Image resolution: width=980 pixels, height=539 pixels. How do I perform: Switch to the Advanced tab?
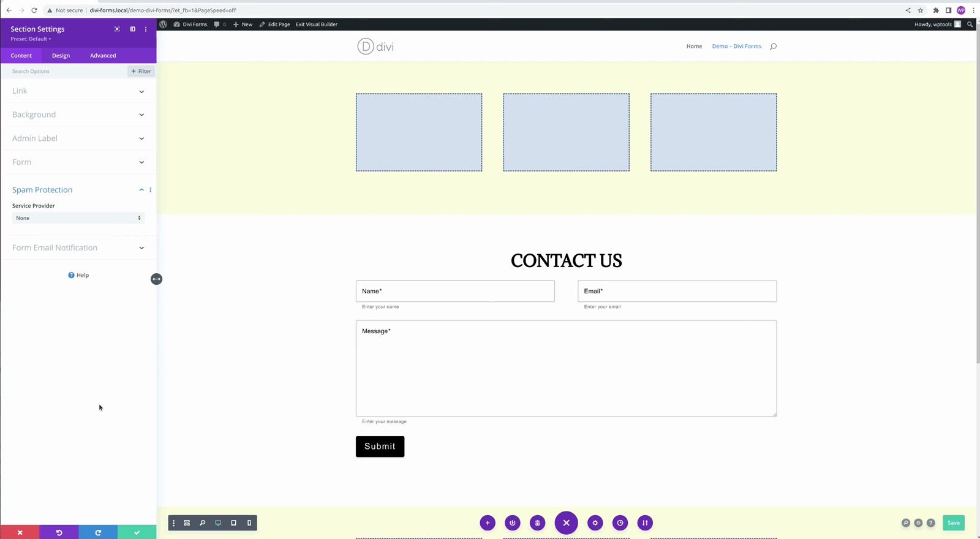coord(103,55)
